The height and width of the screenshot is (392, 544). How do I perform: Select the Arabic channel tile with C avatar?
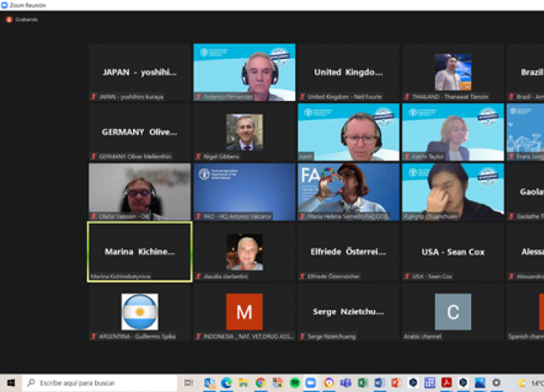(453, 312)
